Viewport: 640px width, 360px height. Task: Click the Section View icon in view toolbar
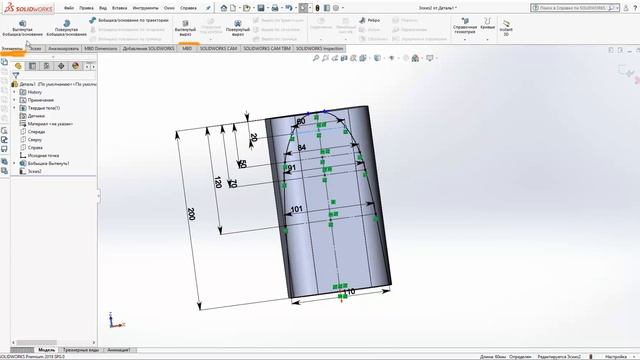pos(344,58)
